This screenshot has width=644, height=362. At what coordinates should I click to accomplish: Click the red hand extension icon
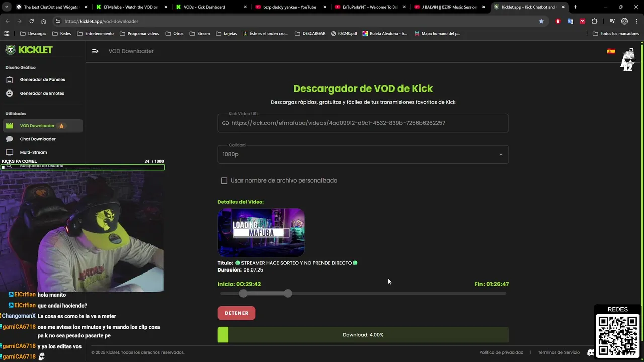tap(558, 21)
